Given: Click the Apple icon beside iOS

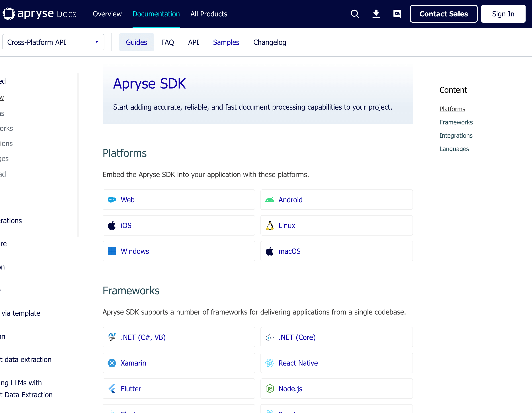Looking at the screenshot, I should coord(112,226).
